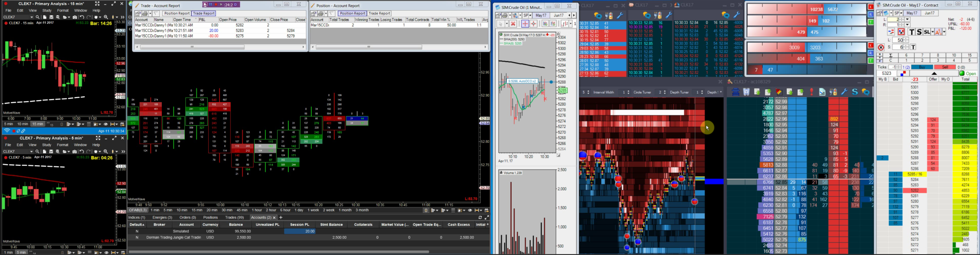Screen dimensions: 980x255
Task: Toggle Trade Report in the Position - Account Report window
Action: click(380, 13)
